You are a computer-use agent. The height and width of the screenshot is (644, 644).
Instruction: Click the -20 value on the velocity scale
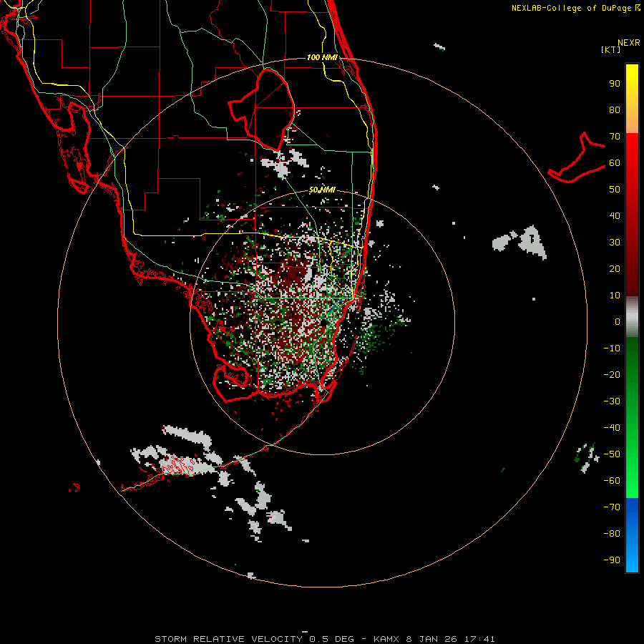(x=612, y=374)
